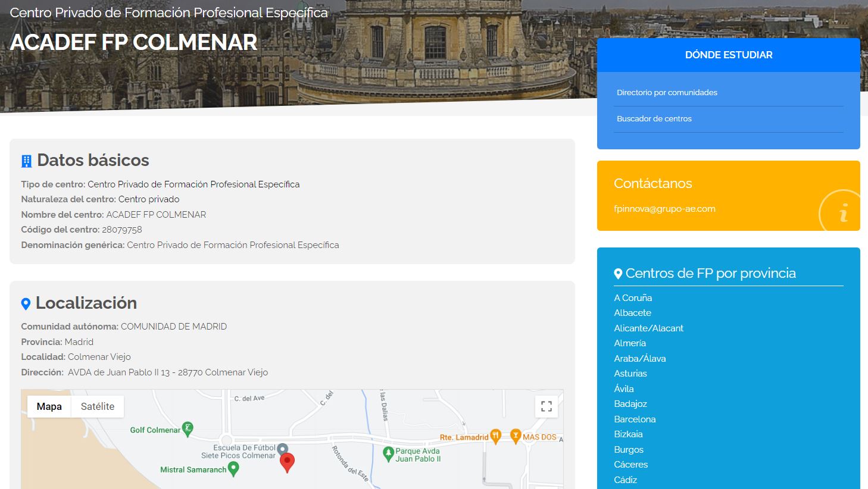
Task: Switch map to Satélite view
Action: (x=98, y=406)
